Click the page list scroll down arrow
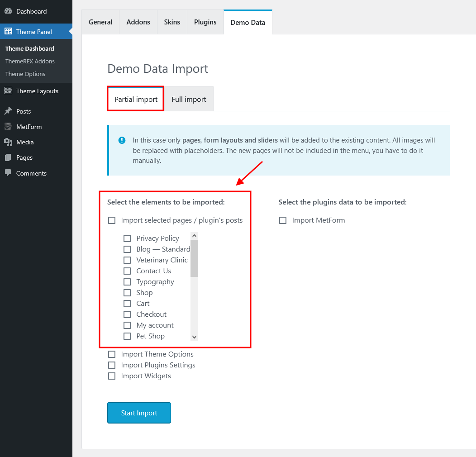The width and height of the screenshot is (476, 457). point(194,337)
